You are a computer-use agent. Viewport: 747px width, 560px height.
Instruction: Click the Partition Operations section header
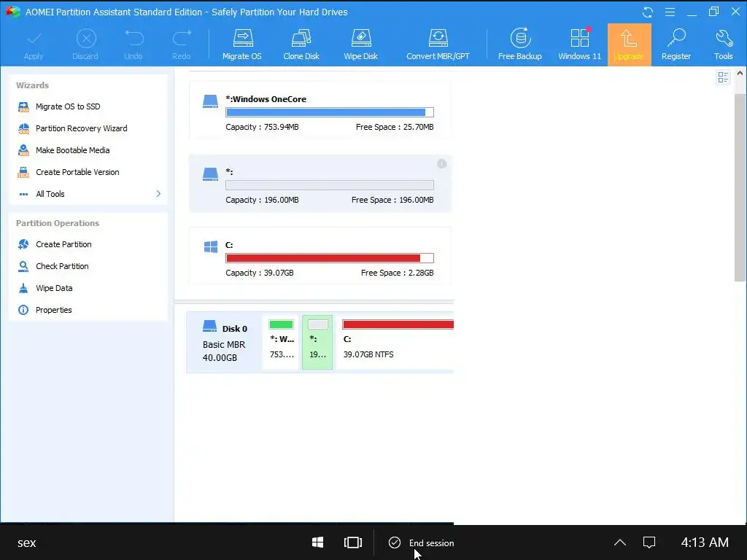pos(58,223)
